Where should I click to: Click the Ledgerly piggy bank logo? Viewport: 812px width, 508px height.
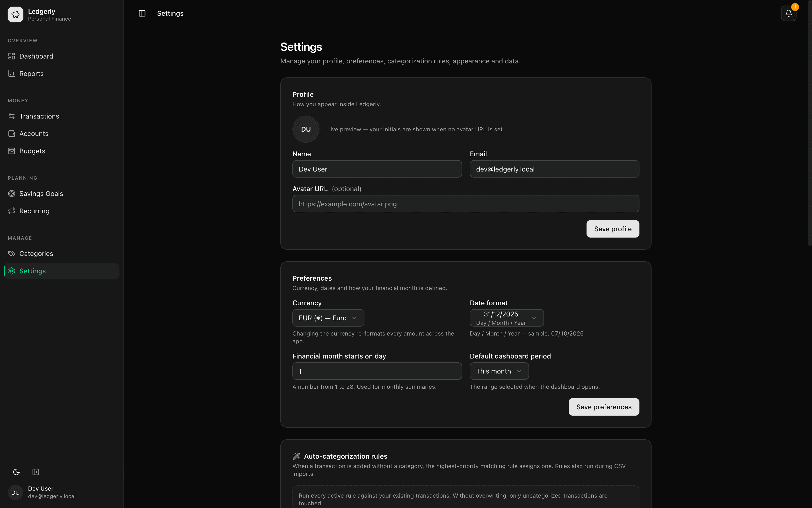point(15,15)
